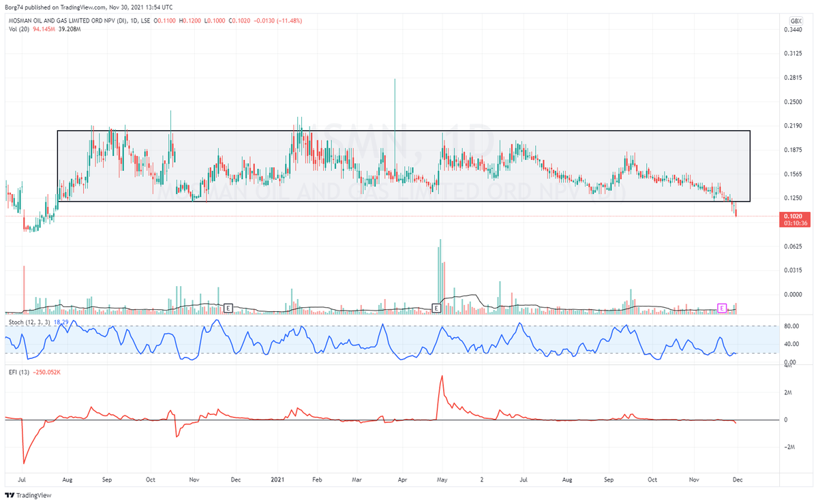Click the countdown timer showing 03:10:36
The image size is (818, 504).
click(795, 221)
